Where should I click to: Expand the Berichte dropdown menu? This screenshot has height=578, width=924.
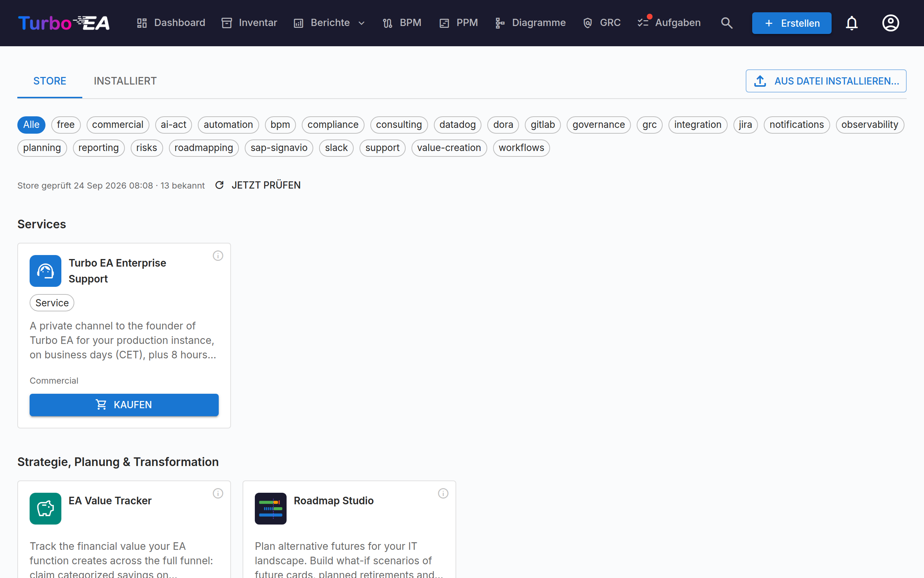click(330, 23)
